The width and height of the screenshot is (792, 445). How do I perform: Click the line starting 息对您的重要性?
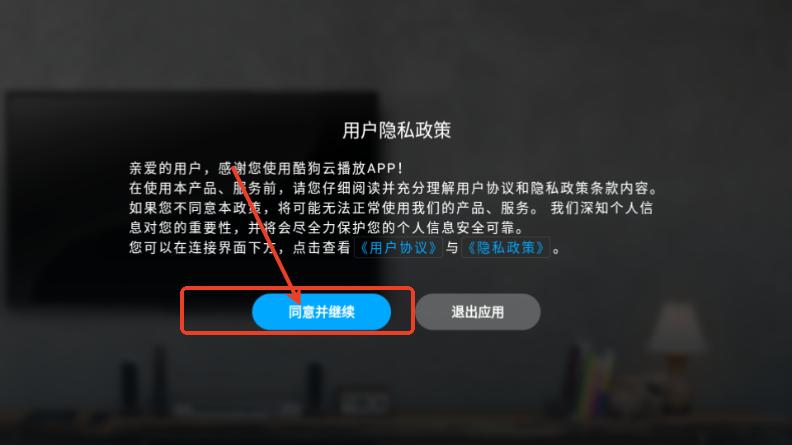(x=326, y=227)
